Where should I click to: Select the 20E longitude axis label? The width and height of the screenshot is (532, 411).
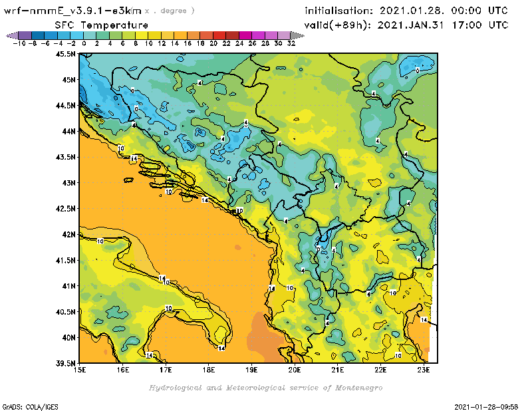pyautogui.click(x=295, y=370)
